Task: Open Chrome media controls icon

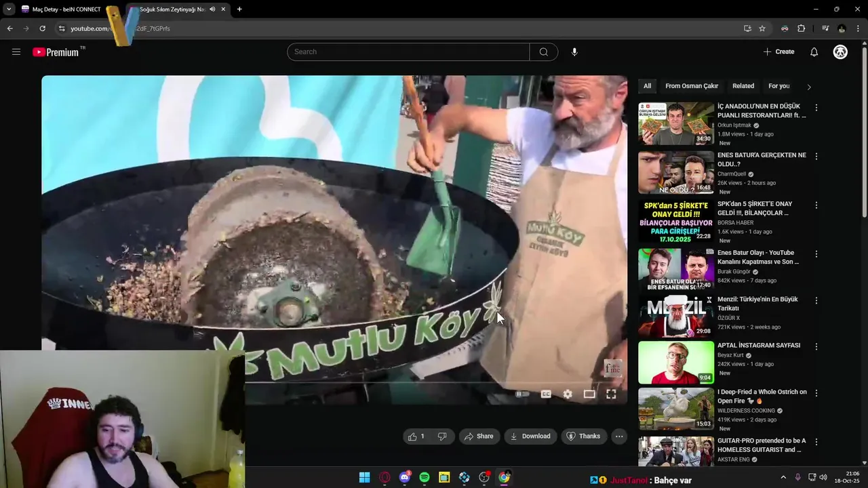Action: click(825, 28)
